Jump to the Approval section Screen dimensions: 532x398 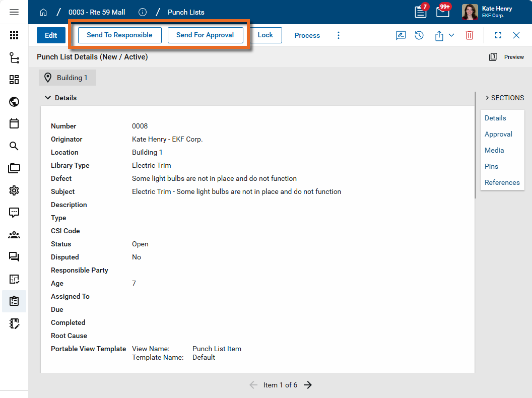click(498, 134)
